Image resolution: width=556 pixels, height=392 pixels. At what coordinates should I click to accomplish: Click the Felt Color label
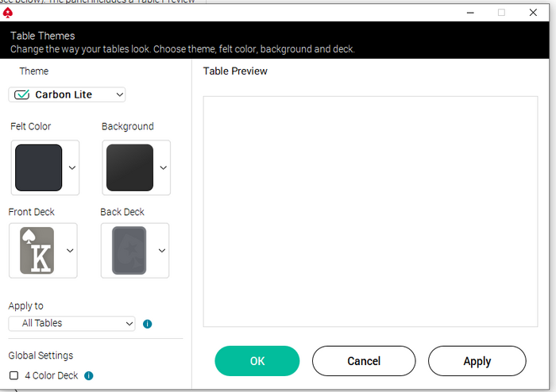pos(30,126)
